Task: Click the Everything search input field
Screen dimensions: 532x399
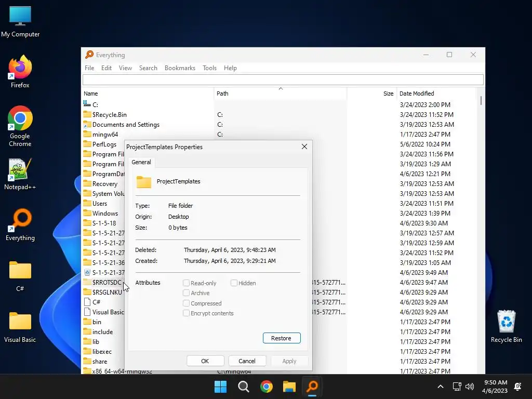Action: (x=283, y=79)
